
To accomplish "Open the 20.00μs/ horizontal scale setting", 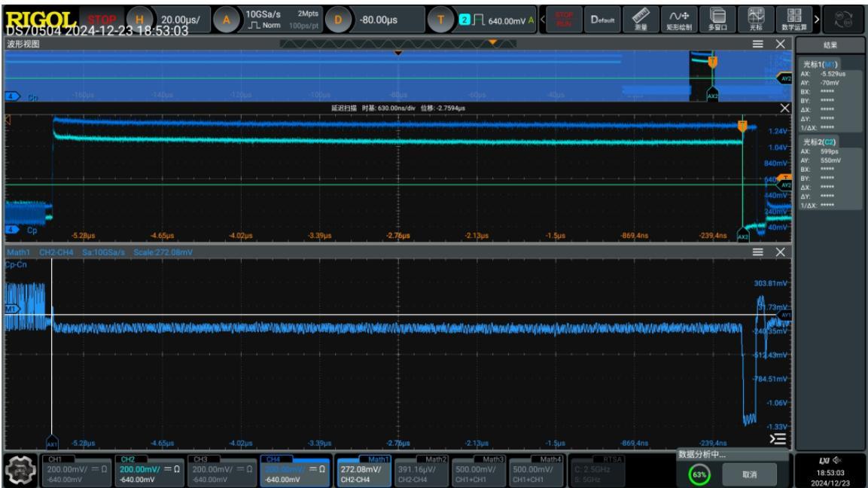I will [x=181, y=20].
